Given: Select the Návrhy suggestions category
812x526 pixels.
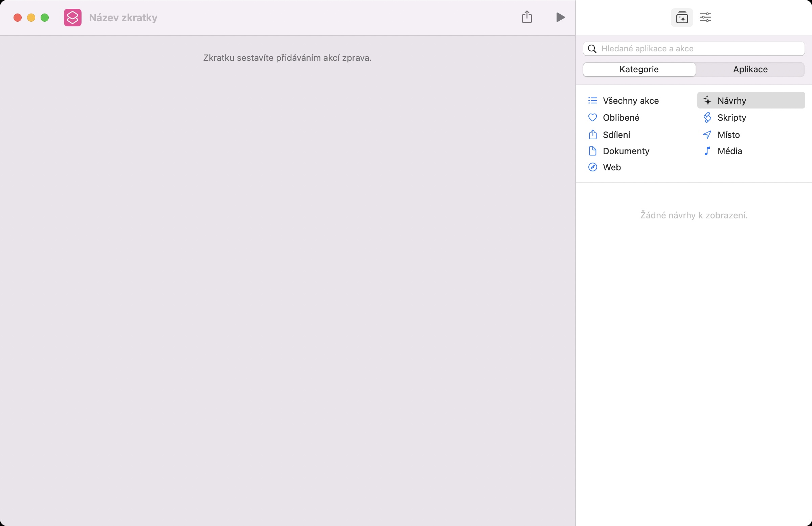Looking at the screenshot, I should [x=731, y=100].
